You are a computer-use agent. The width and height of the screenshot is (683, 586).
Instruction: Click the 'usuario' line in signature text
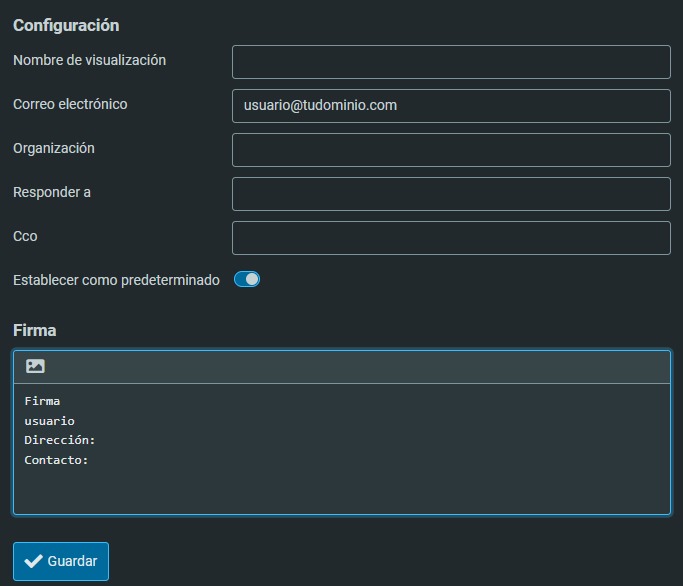[x=50, y=421]
